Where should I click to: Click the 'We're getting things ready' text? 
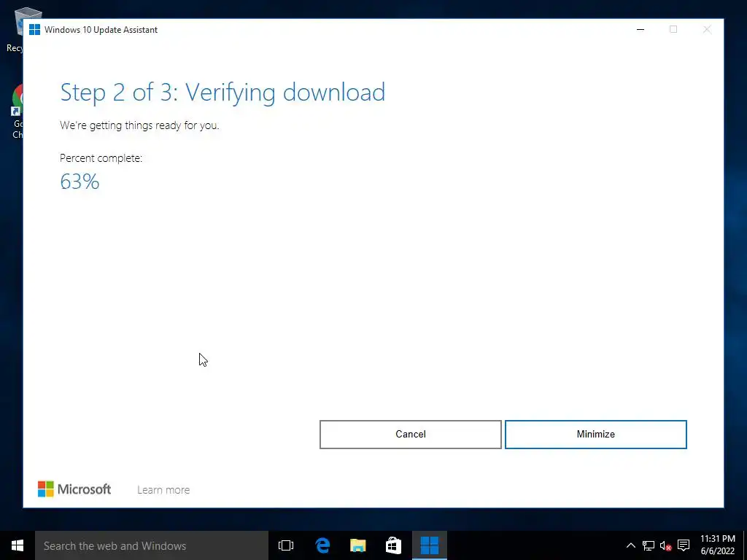[x=139, y=125]
